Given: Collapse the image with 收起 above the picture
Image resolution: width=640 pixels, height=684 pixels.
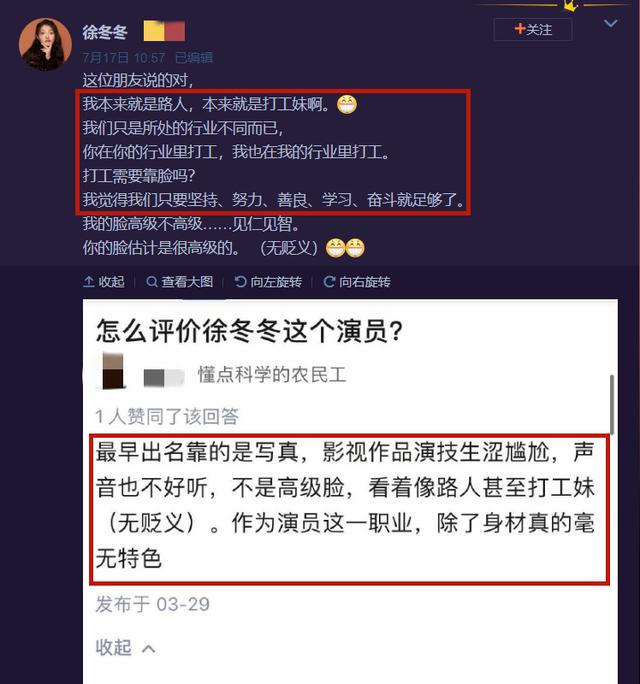Looking at the screenshot, I should [x=104, y=282].
